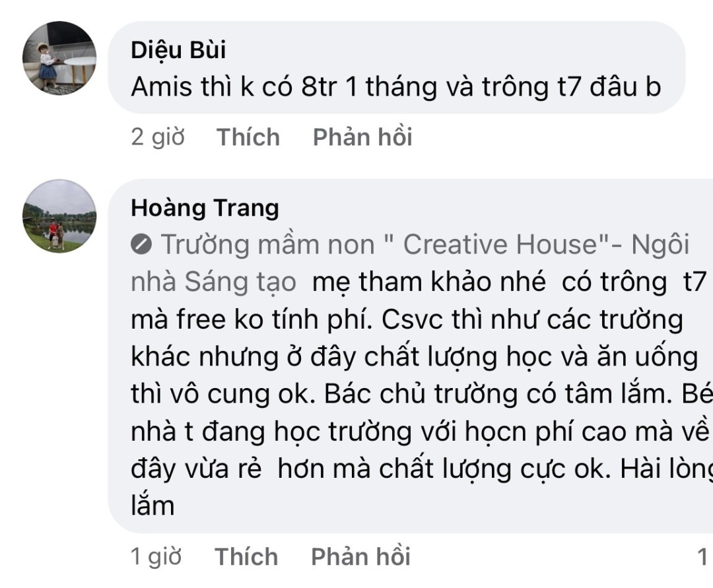Image resolution: width=713 pixels, height=588 pixels.
Task: Reply to Diệu Bùi's comment via Phản hồi
Action: pos(362,137)
